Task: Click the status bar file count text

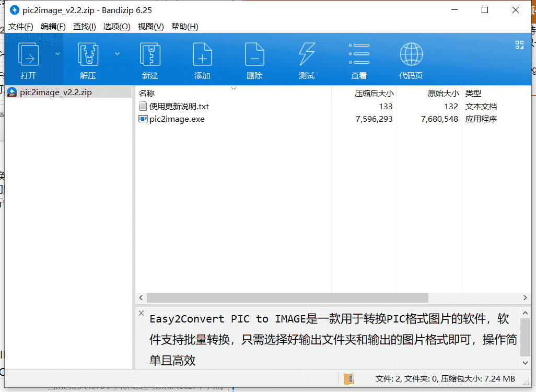Action: pyautogui.click(x=445, y=379)
